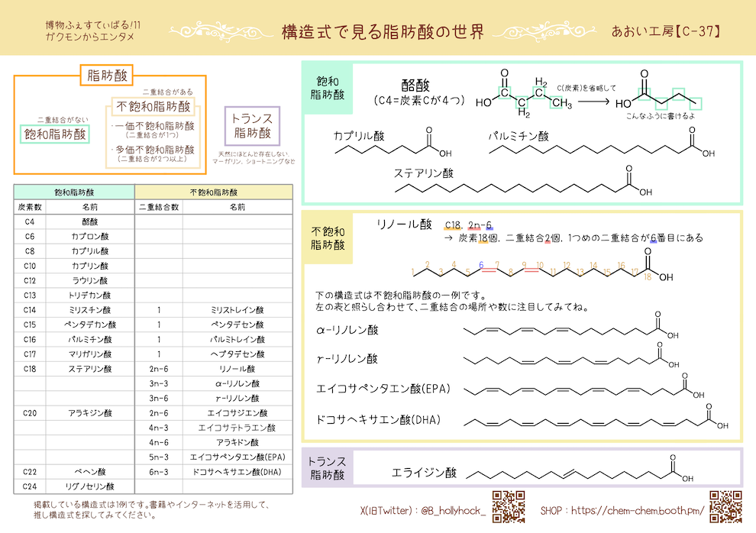The height and width of the screenshot is (533, 756).
Task: Select ペンタデカン酸 in the table
Action: tap(90, 325)
